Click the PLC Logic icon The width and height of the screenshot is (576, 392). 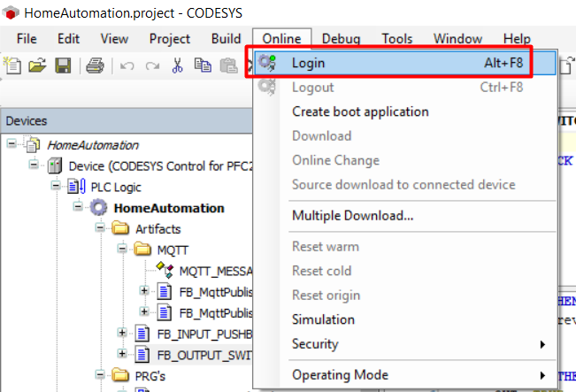pos(77,187)
